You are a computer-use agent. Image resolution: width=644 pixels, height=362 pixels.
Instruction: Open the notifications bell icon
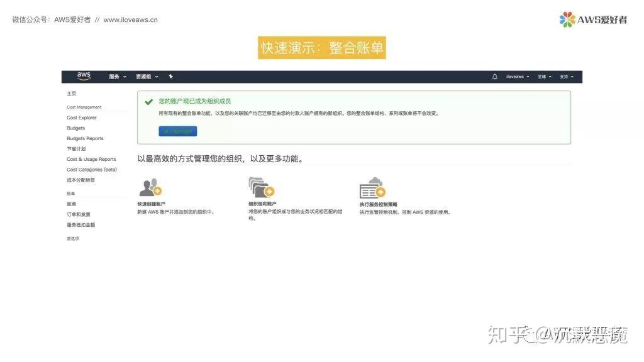coord(494,76)
